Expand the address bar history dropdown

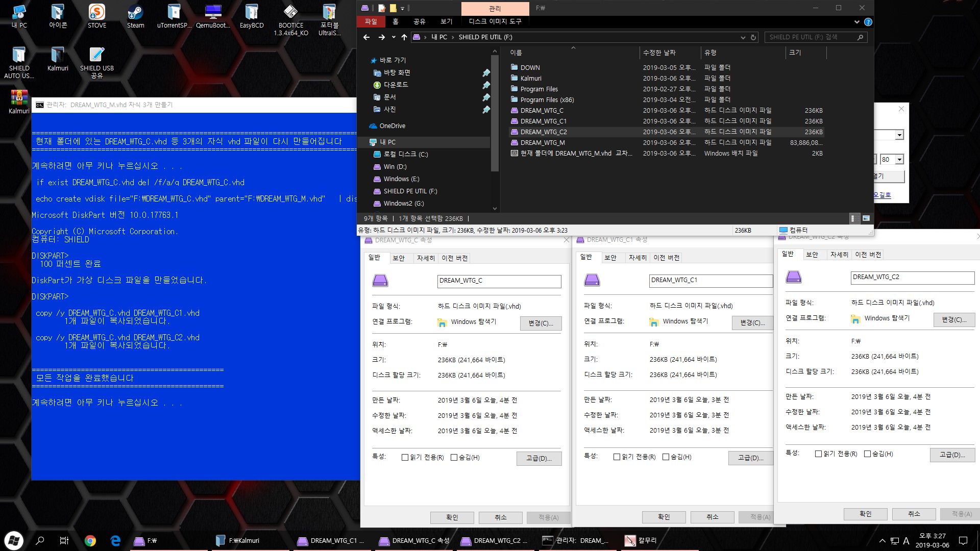pyautogui.click(x=743, y=37)
